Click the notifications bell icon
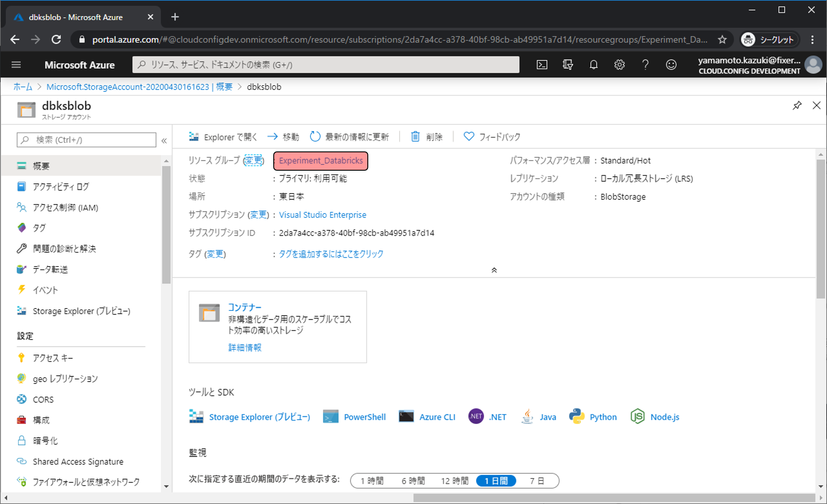Viewport: 827px width, 504px height. click(594, 65)
